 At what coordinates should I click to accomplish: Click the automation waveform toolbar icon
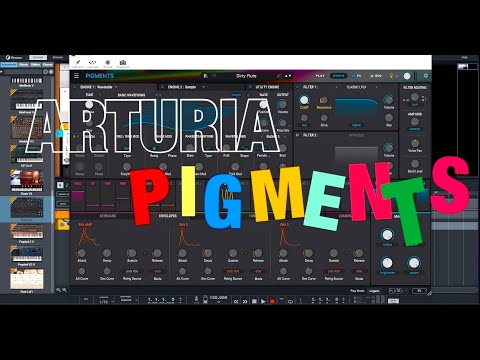[x=92, y=63]
